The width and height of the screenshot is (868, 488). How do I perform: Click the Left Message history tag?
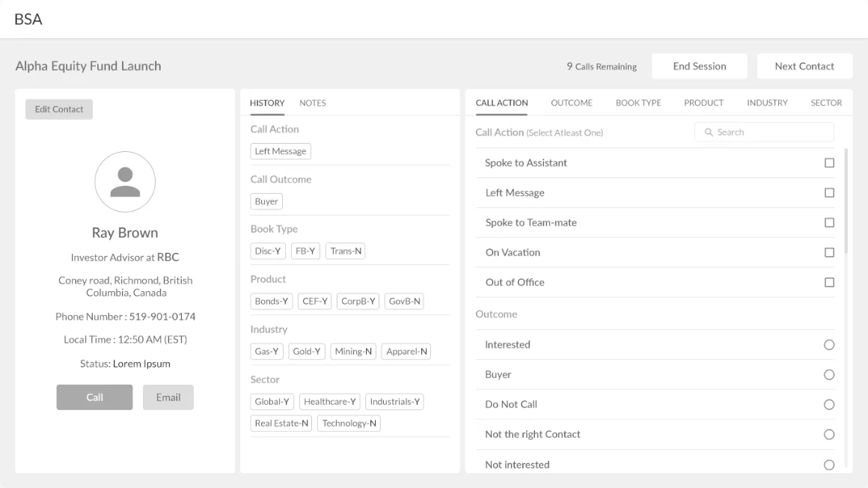281,151
